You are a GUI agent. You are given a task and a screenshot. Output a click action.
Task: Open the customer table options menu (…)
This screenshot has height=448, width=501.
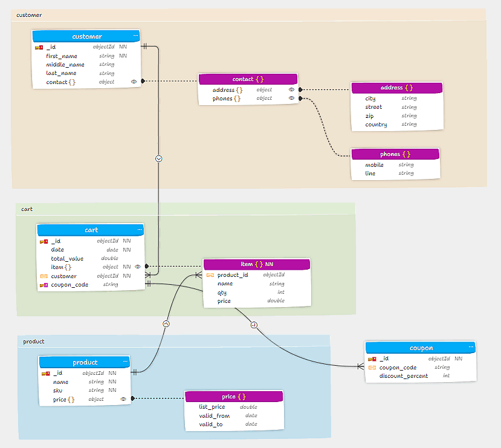(x=135, y=36)
